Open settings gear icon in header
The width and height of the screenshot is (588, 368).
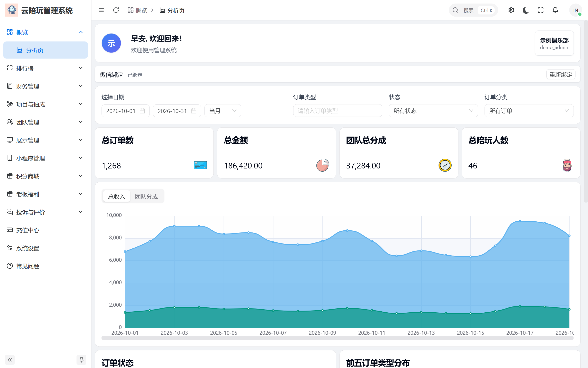click(x=511, y=10)
